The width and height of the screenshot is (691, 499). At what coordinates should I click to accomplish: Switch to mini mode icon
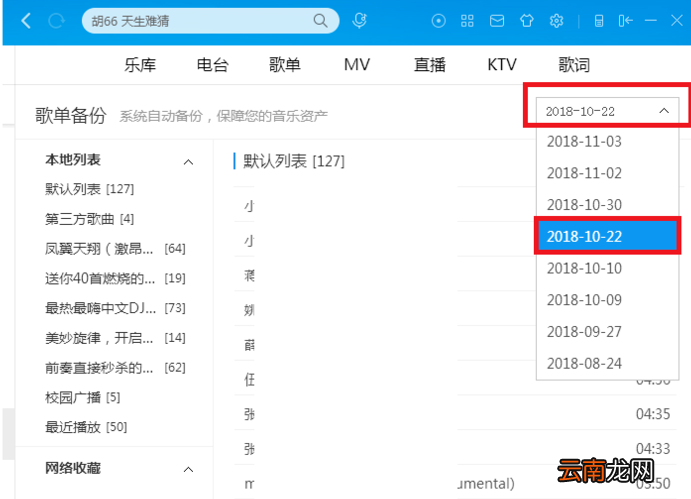pyautogui.click(x=625, y=21)
